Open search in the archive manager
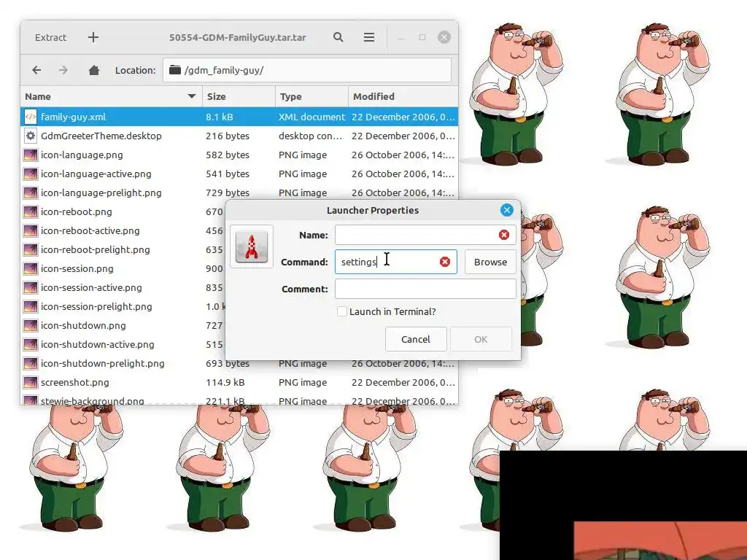The height and width of the screenshot is (560, 747). click(x=338, y=37)
